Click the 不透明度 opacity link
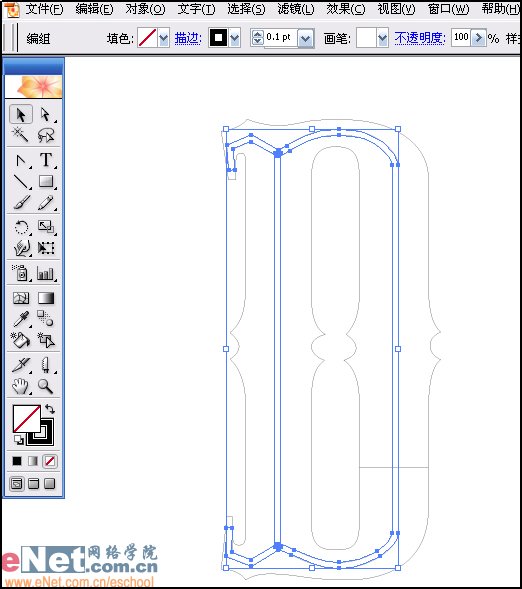 [420, 38]
